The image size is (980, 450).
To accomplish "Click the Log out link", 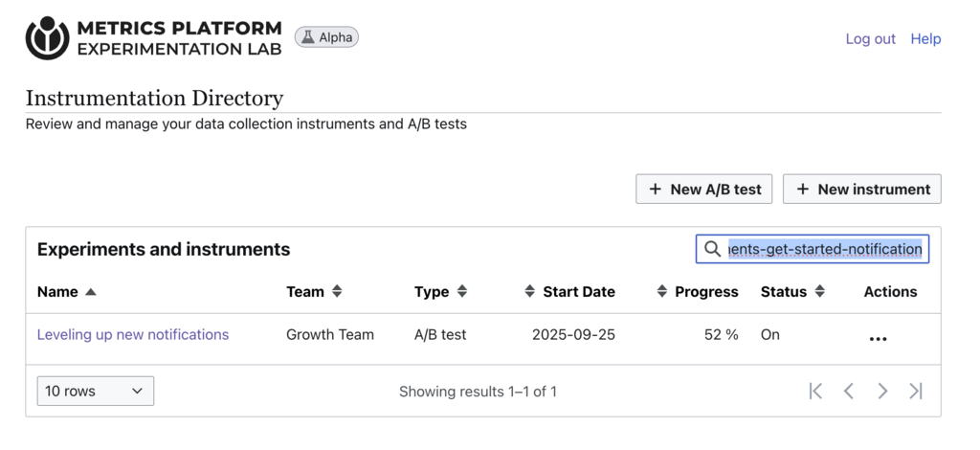I will coord(871,38).
